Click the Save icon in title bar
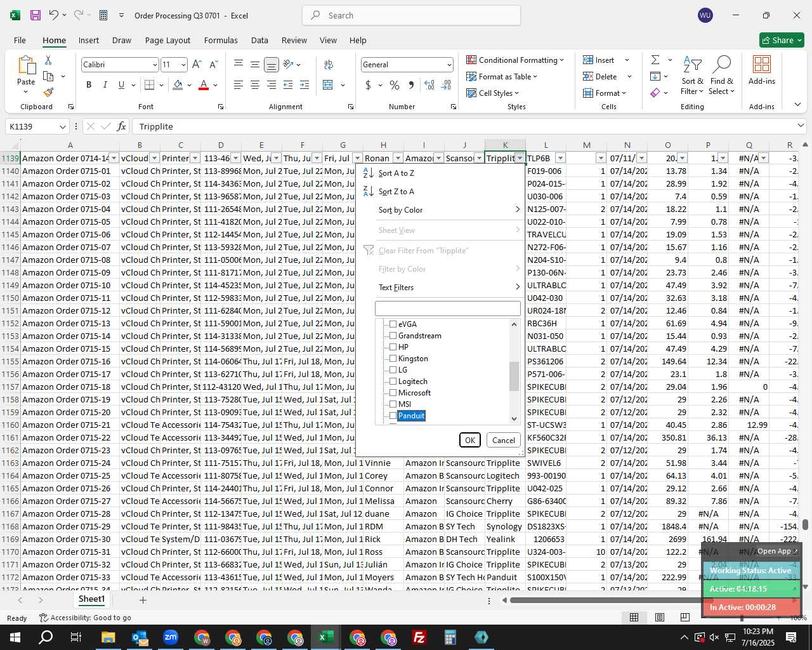This screenshot has width=812, height=650. 35,15
